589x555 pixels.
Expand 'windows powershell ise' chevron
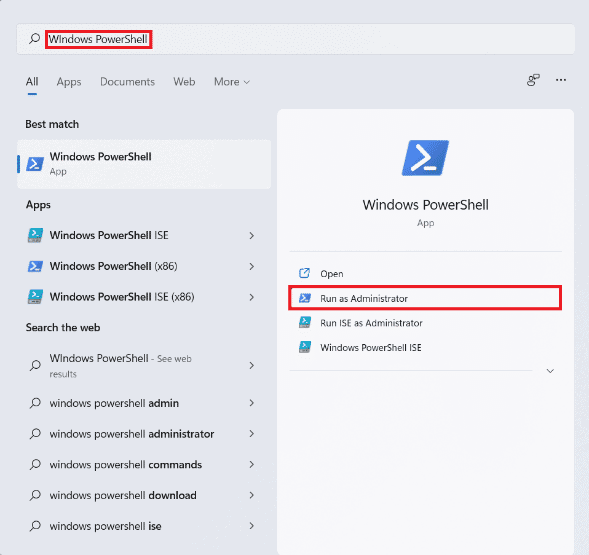251,526
